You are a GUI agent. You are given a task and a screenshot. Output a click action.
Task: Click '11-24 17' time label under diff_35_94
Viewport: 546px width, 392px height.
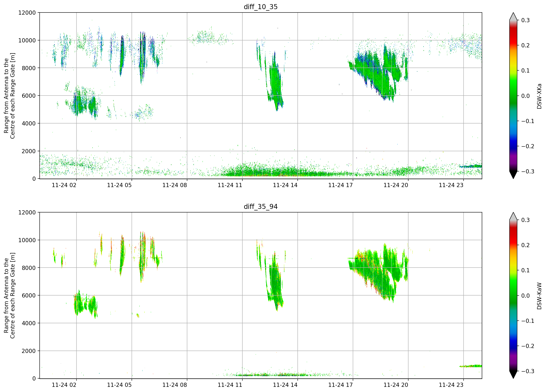click(341, 385)
